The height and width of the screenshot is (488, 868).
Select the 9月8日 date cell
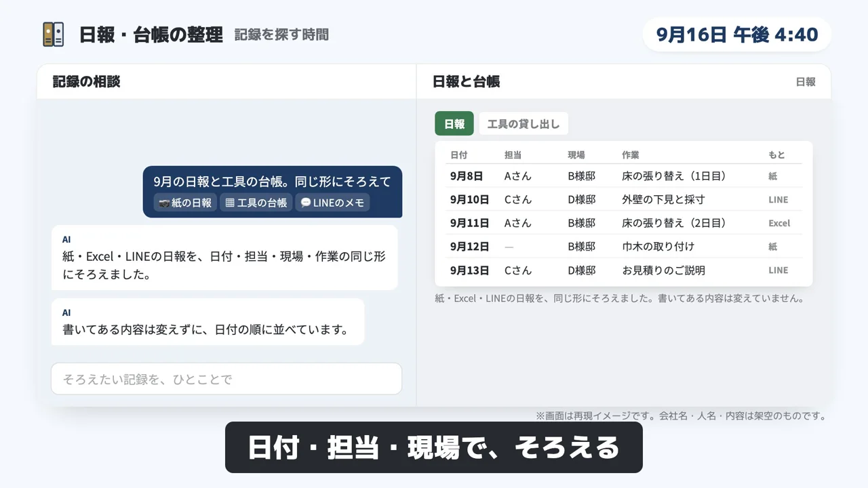[x=467, y=176]
